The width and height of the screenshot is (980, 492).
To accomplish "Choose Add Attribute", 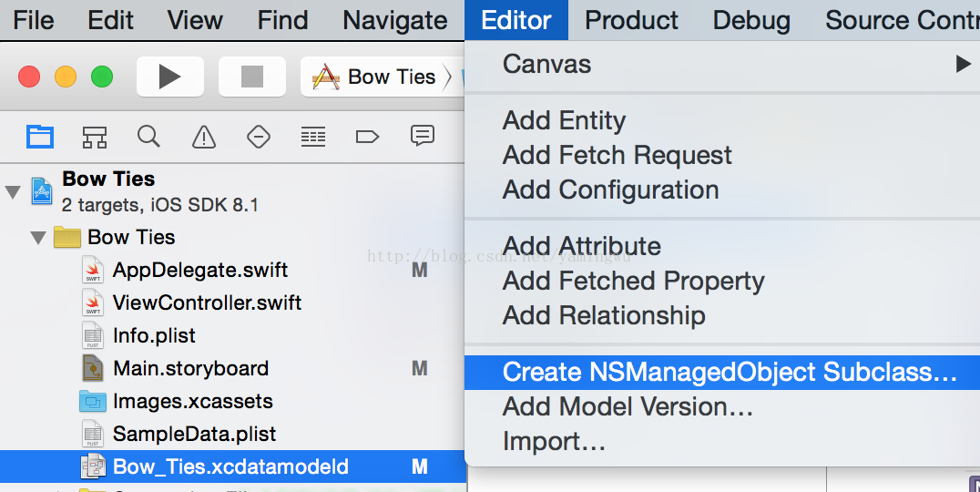I will coord(722,246).
